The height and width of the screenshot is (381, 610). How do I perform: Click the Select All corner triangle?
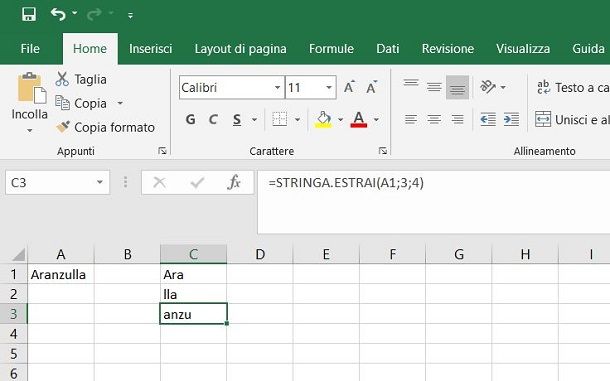[x=18, y=255]
